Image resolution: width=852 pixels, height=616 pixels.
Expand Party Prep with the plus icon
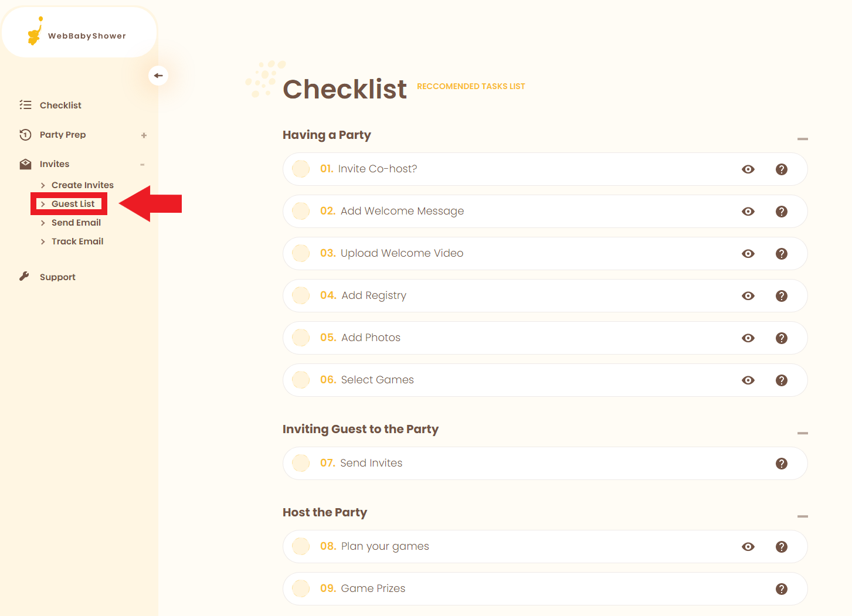(144, 135)
